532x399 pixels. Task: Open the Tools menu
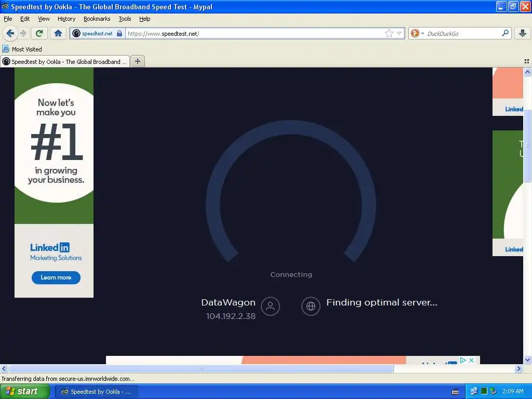[x=125, y=19]
